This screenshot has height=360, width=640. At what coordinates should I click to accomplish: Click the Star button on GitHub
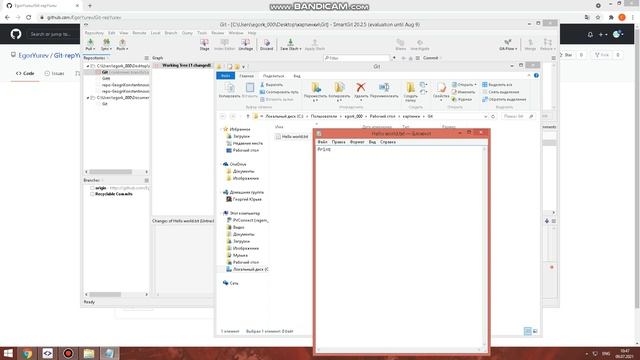click(568, 55)
